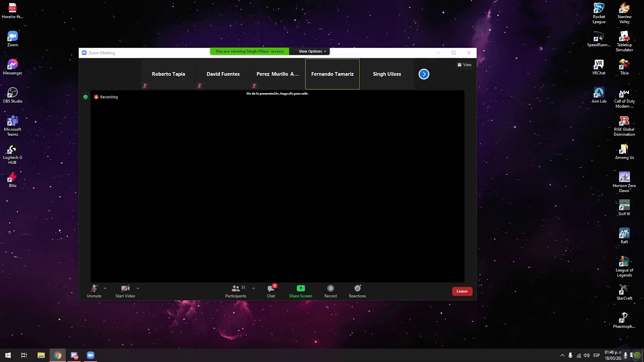Open File Explorer from the taskbar
Image resolution: width=644 pixels, height=362 pixels.
coord(41,355)
